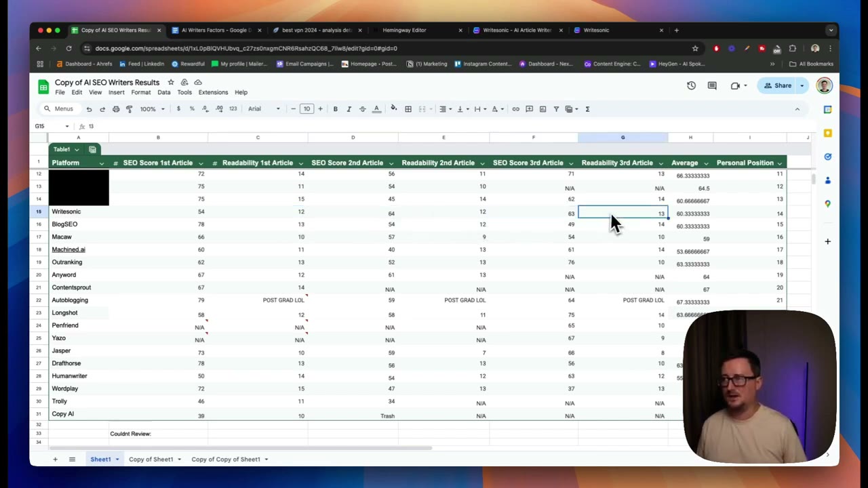The height and width of the screenshot is (488, 868).
Task: Star the document title
Action: point(171,82)
